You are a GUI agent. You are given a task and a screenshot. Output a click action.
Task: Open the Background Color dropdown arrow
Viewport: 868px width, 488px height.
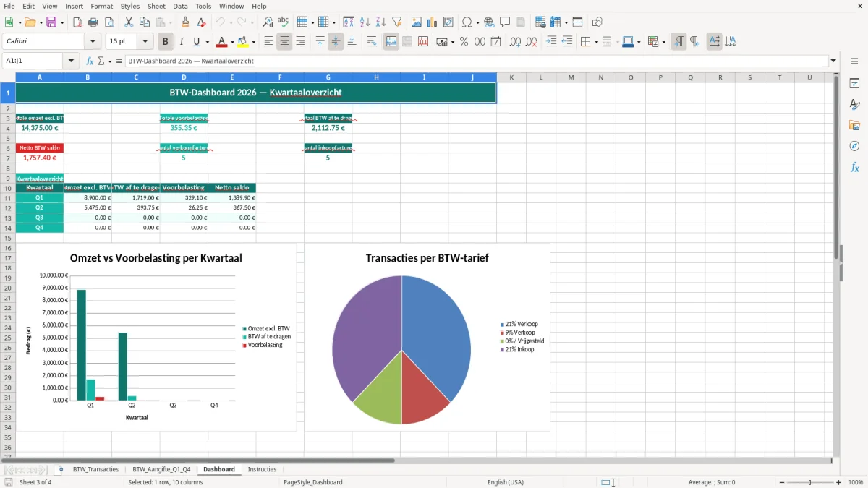(x=253, y=42)
